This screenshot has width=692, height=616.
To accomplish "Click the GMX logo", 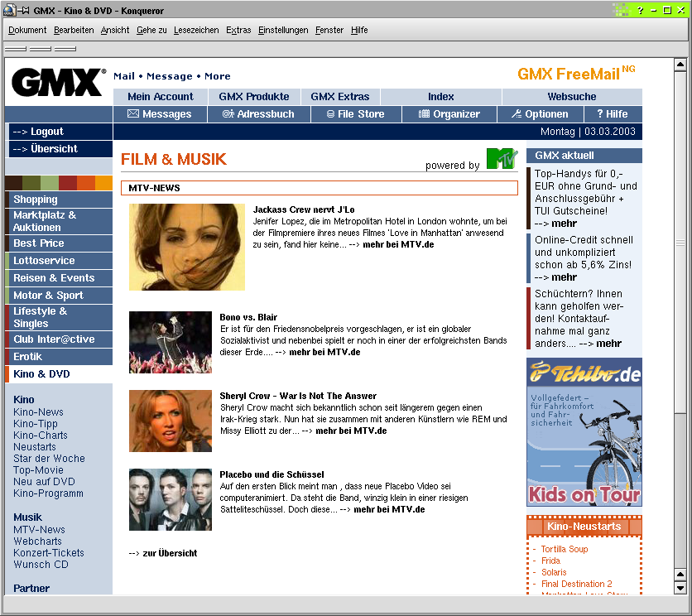I will (59, 82).
